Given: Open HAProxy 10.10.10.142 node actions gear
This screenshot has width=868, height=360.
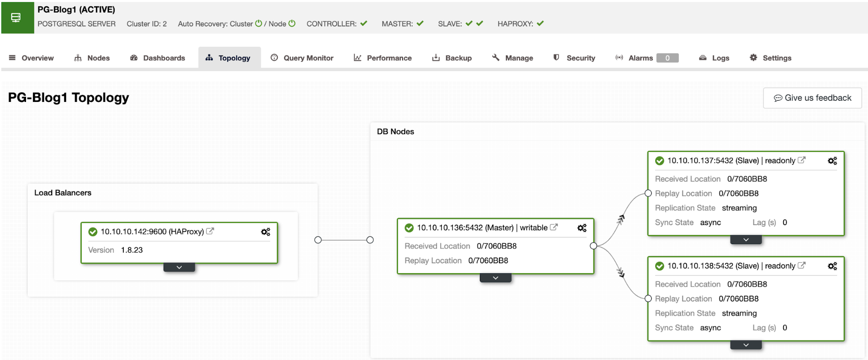Looking at the screenshot, I should tap(266, 232).
